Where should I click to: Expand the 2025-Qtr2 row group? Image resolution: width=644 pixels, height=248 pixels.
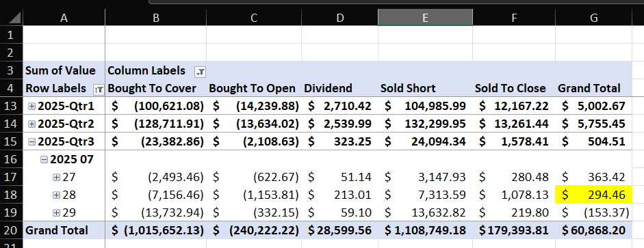pyautogui.click(x=31, y=124)
